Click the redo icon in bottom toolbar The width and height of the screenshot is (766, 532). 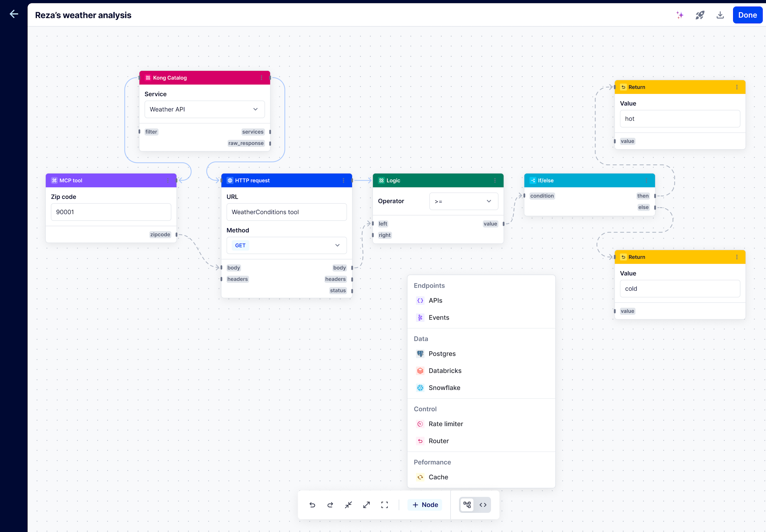click(x=330, y=505)
